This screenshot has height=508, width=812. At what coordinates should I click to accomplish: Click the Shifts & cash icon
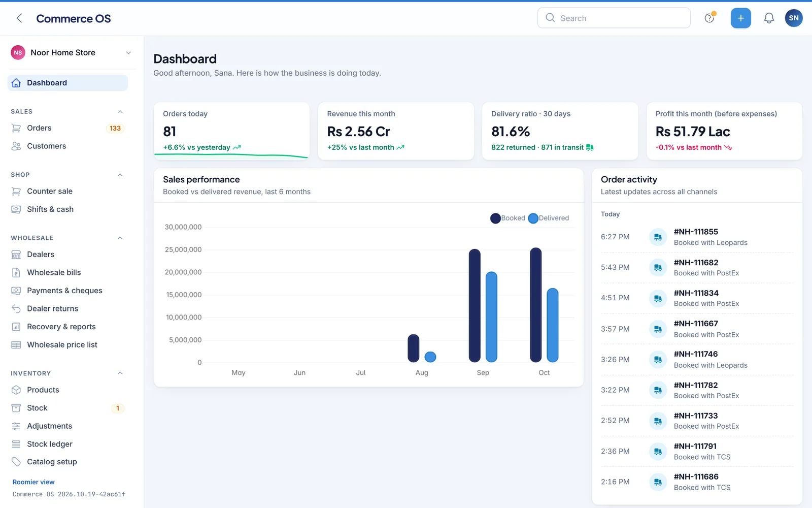[x=16, y=209]
